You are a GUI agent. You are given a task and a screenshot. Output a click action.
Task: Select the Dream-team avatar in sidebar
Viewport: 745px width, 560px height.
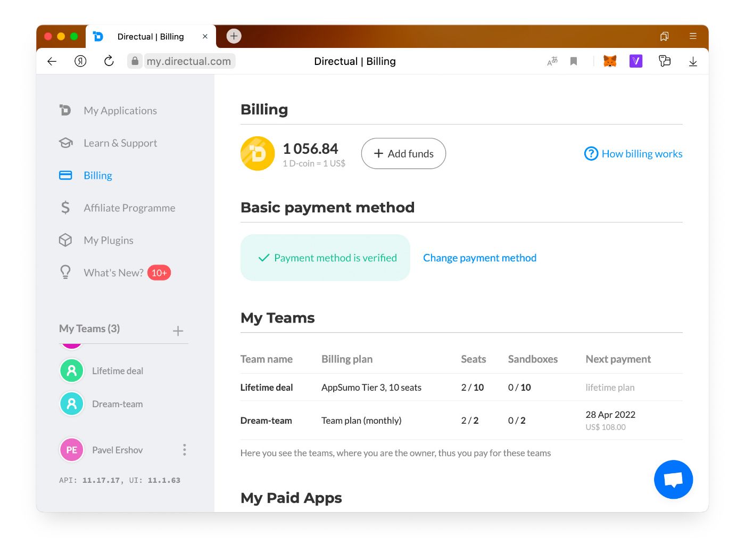point(72,404)
